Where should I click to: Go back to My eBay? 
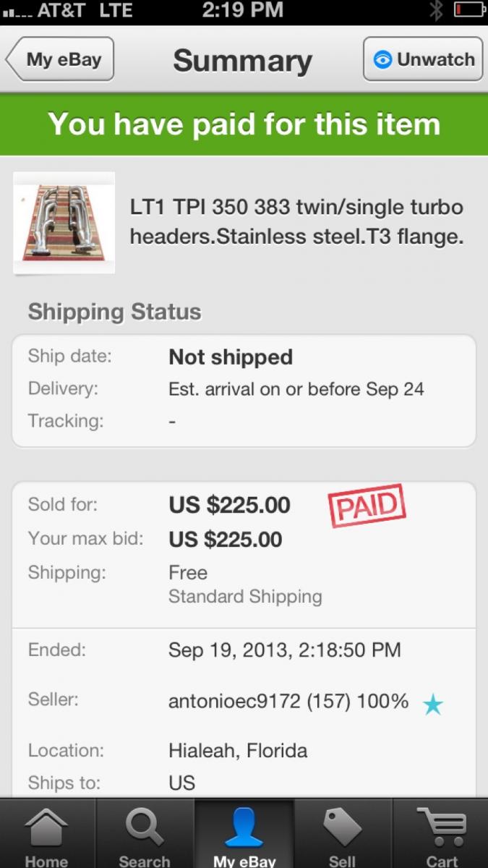[61, 59]
